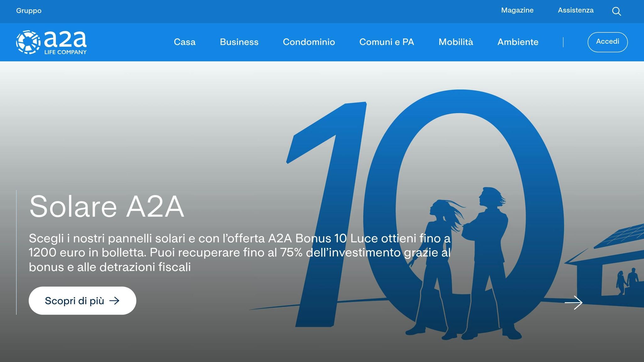Open the search magnifier icon

click(616, 11)
